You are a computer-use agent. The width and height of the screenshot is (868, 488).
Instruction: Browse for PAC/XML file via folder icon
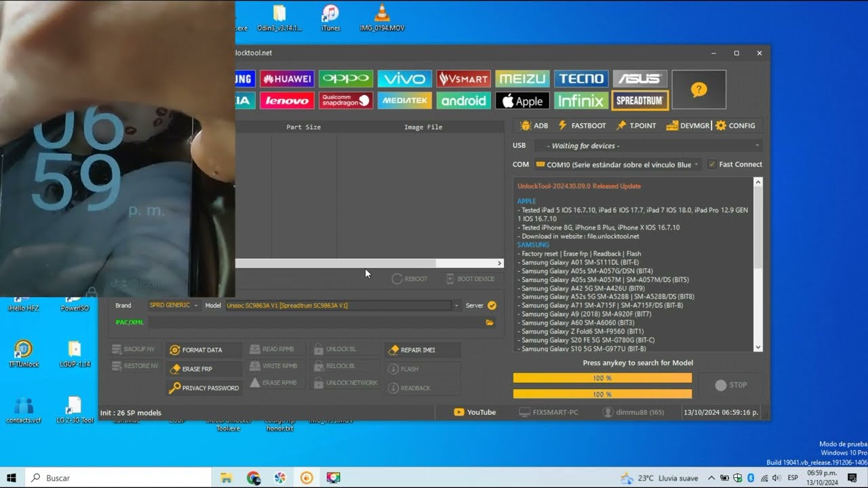pyautogui.click(x=490, y=323)
